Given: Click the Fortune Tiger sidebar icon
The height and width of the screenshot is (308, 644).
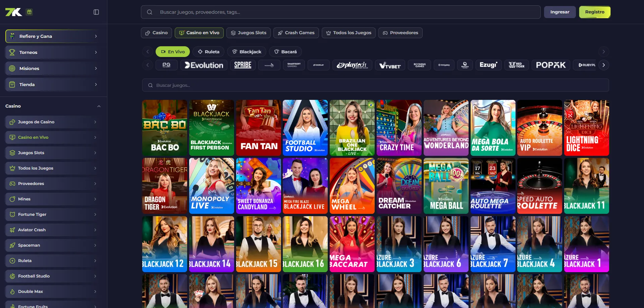Looking at the screenshot, I should coord(12,214).
